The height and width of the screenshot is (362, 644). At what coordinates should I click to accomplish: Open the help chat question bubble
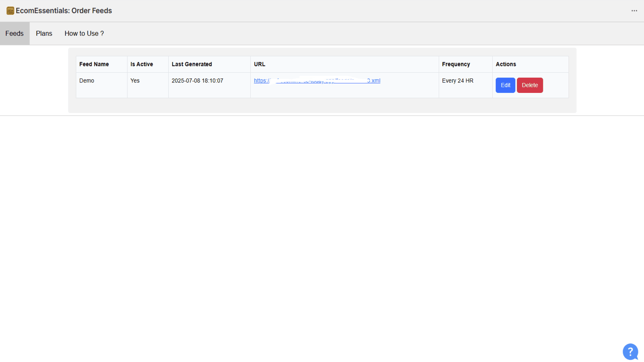pos(630,352)
